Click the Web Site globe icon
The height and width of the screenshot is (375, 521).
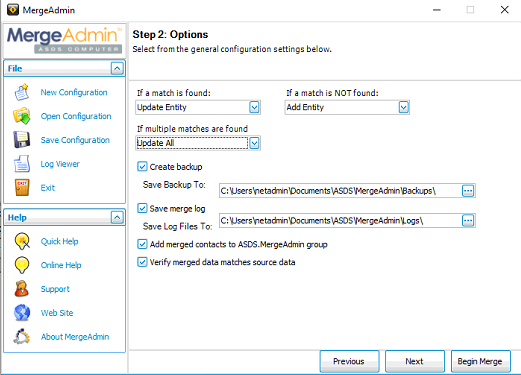[x=22, y=313]
